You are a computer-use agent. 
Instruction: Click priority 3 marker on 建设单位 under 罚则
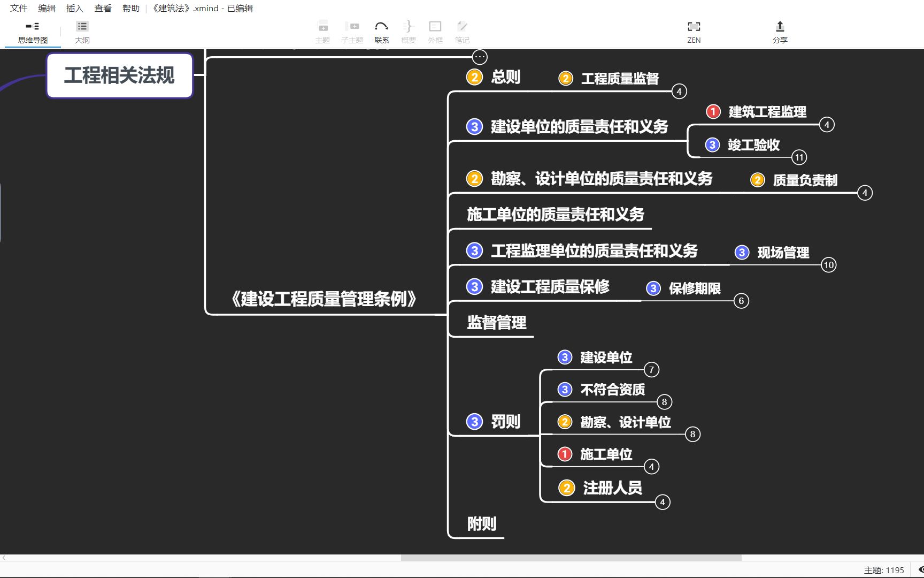click(x=565, y=358)
